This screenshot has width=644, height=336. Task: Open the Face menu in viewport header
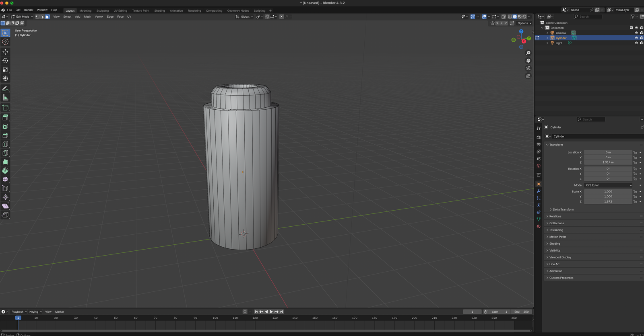(x=120, y=16)
